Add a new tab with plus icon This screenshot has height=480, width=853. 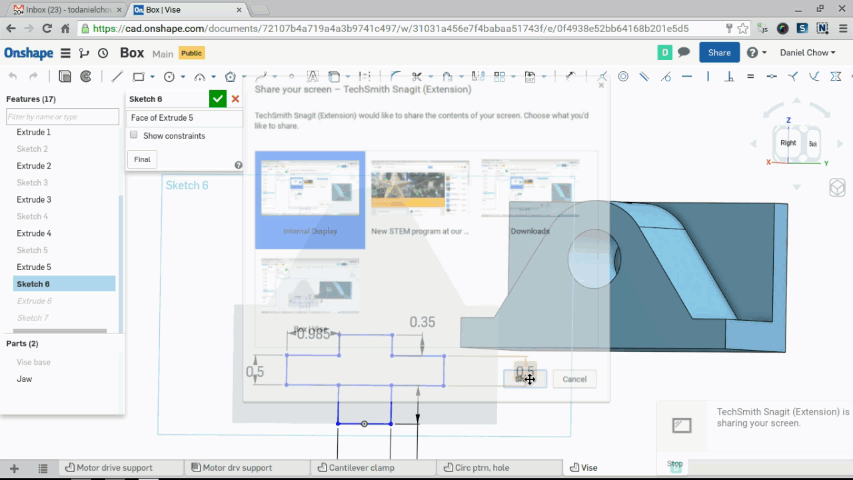(x=14, y=468)
